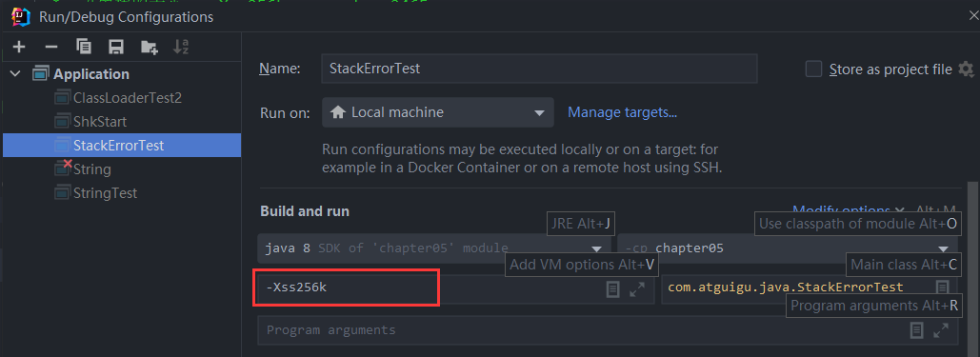The height and width of the screenshot is (357, 980).
Task: Click the Add New Configuration plus icon
Action: (19, 47)
